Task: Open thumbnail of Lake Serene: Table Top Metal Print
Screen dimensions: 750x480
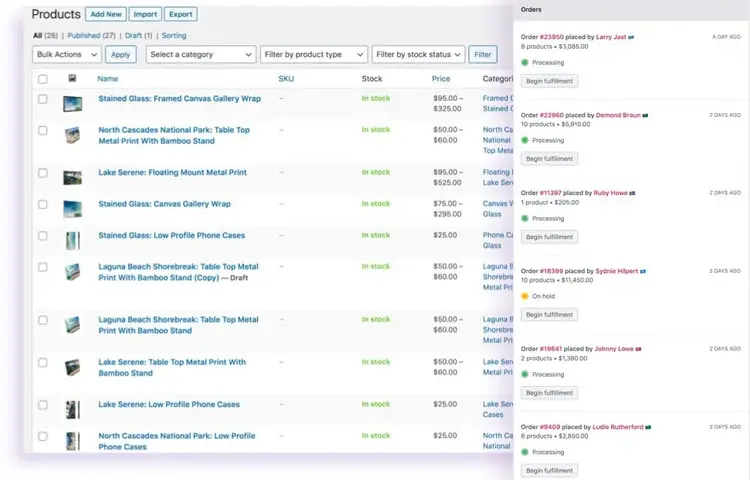Action: 73,367
